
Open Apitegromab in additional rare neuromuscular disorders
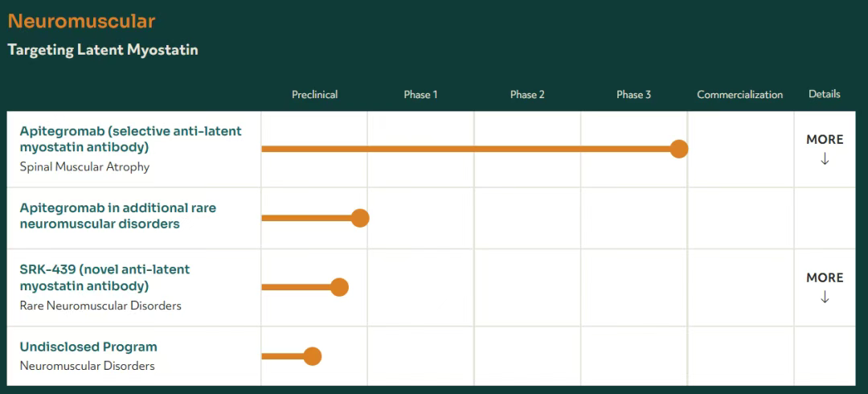pos(118,215)
